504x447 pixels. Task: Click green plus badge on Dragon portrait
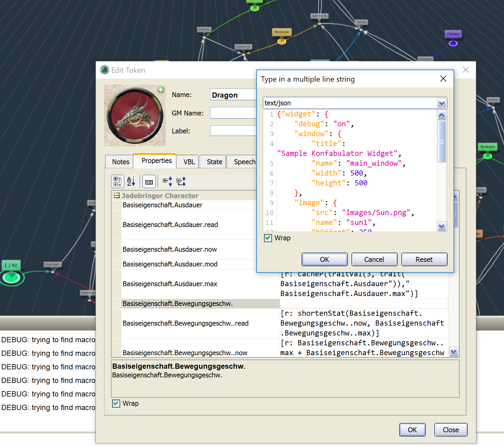tap(161, 90)
